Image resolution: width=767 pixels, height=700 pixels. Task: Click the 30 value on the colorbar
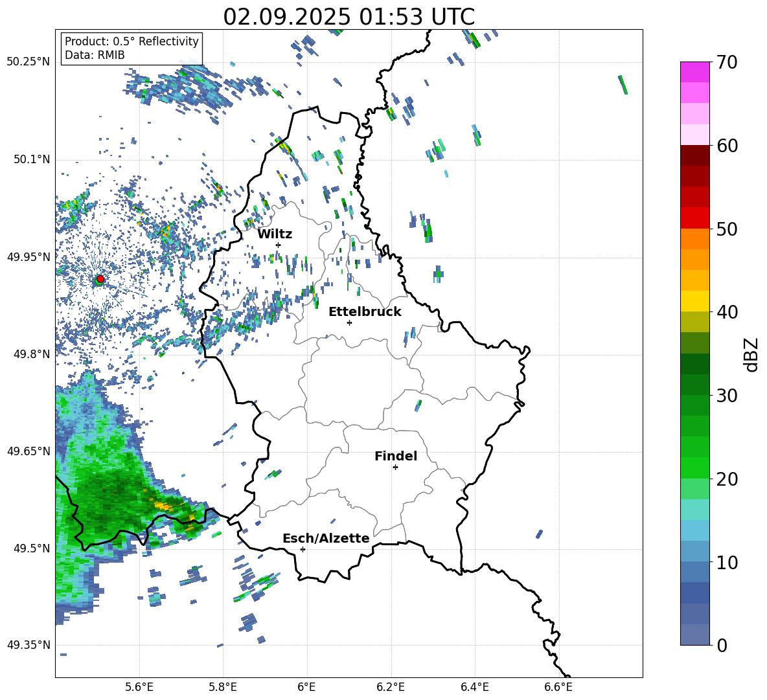(x=727, y=396)
